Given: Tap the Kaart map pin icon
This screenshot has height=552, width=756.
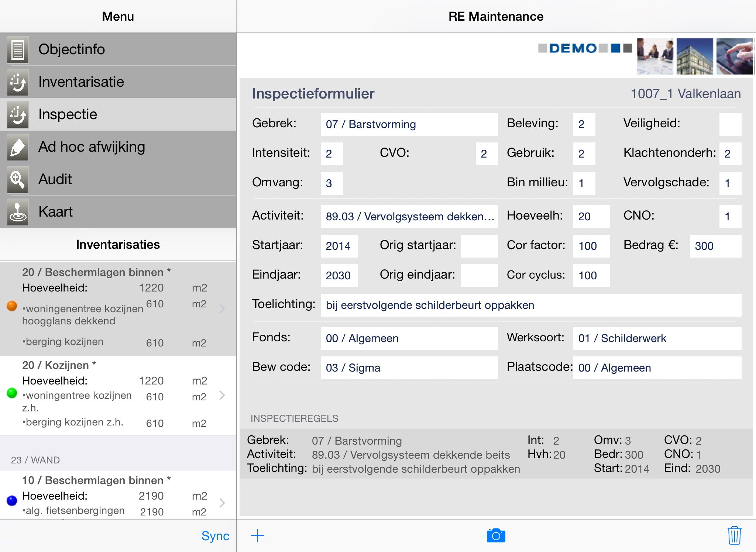Looking at the screenshot, I should click(17, 212).
